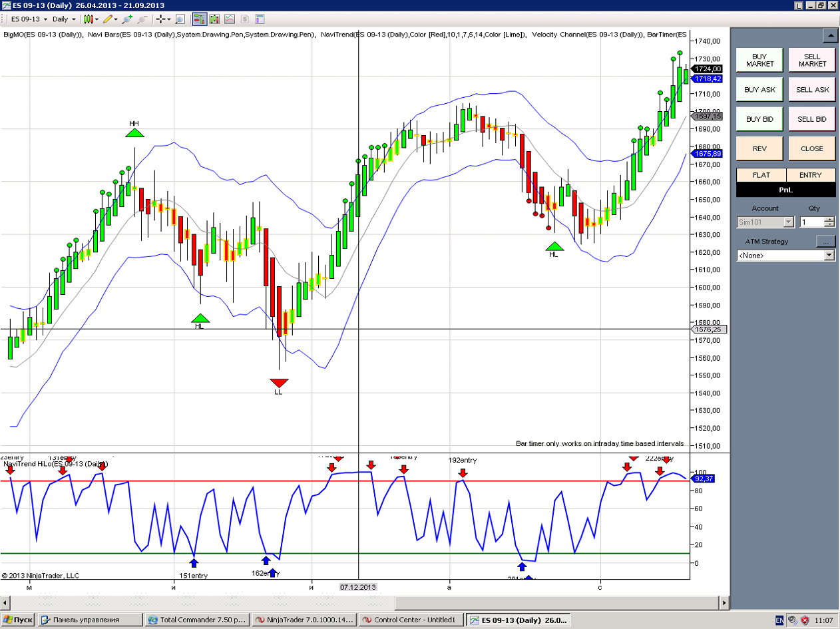
Task: Toggle the Chart Trader panel icon
Action: [x=200, y=19]
